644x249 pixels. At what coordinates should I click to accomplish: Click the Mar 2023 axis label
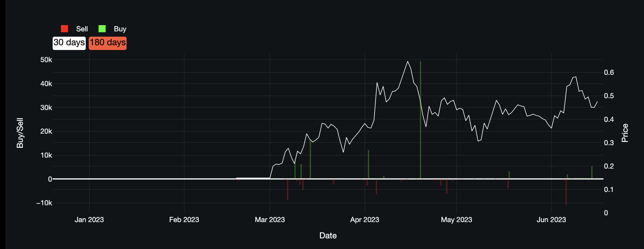pos(270,220)
